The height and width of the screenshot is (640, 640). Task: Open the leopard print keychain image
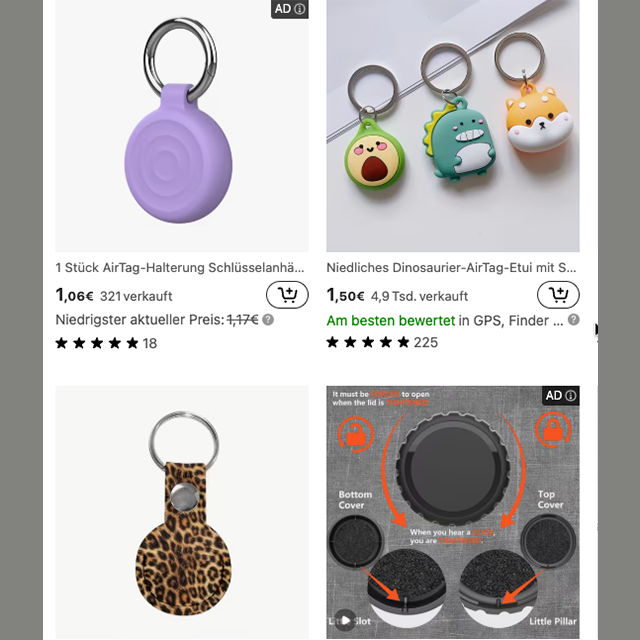click(x=182, y=513)
